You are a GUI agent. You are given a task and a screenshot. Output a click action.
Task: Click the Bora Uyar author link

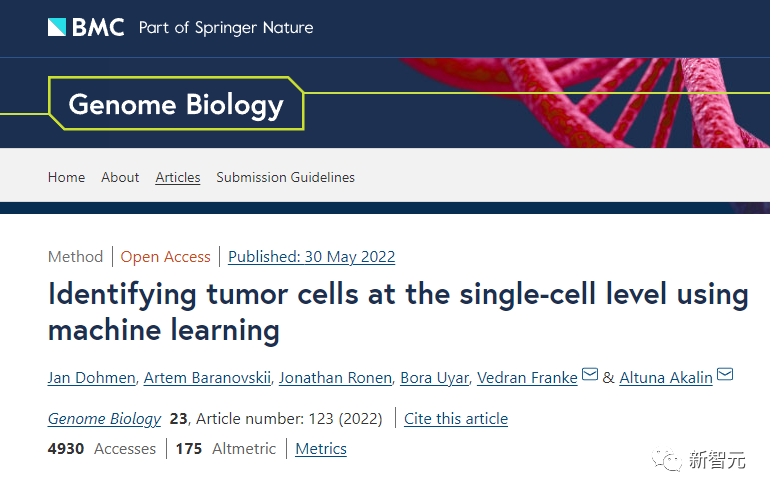pyautogui.click(x=433, y=377)
